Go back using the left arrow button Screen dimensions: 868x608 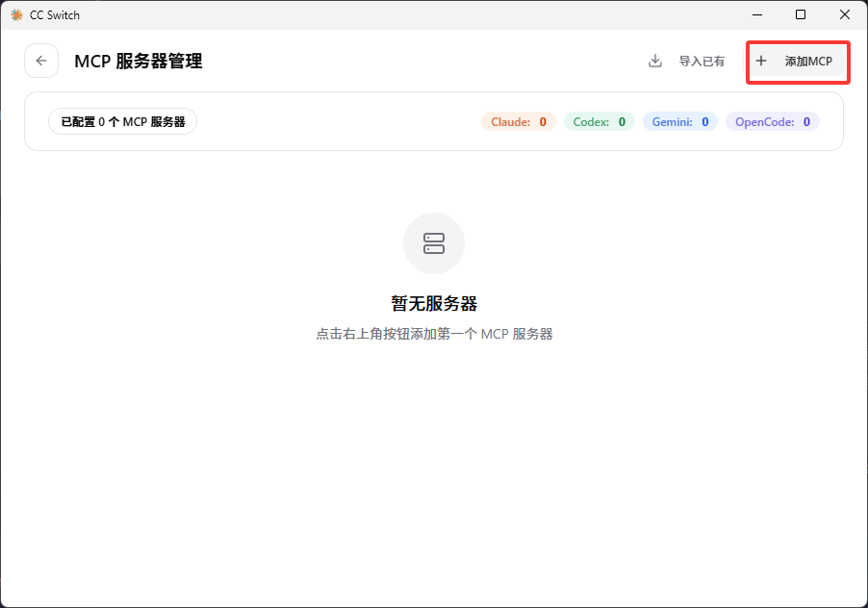click(41, 61)
